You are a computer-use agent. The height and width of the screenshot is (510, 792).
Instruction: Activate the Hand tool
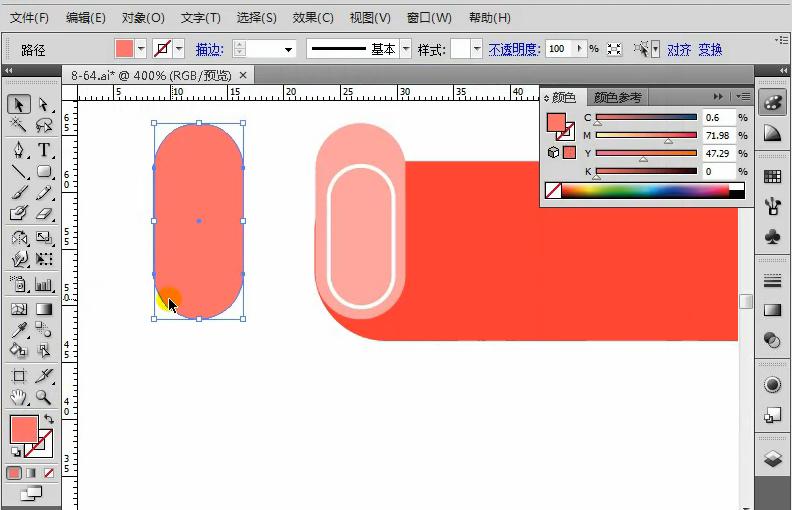click(18, 397)
